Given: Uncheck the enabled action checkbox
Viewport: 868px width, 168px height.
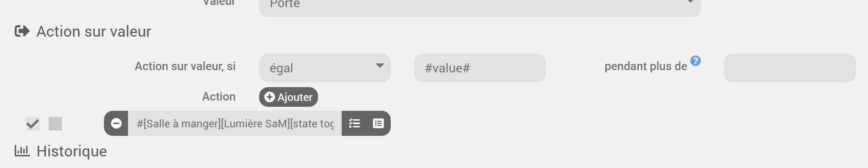Looking at the screenshot, I should tap(33, 124).
